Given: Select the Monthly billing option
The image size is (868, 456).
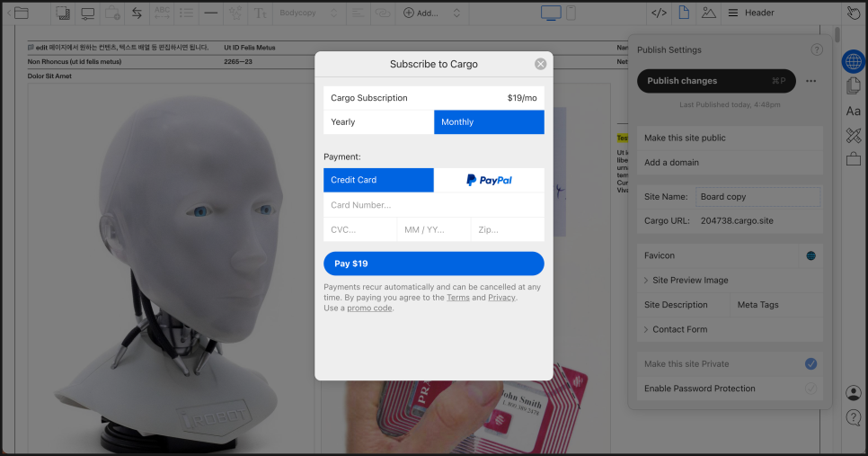Looking at the screenshot, I should pos(490,122).
